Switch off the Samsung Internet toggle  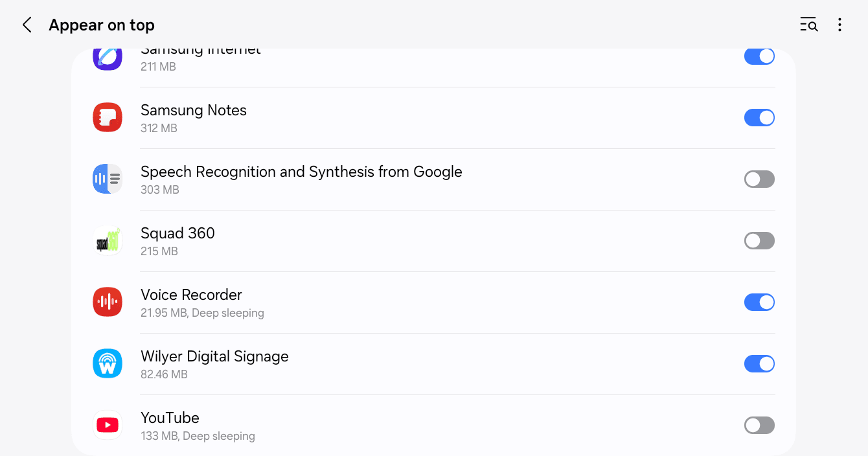(759, 56)
